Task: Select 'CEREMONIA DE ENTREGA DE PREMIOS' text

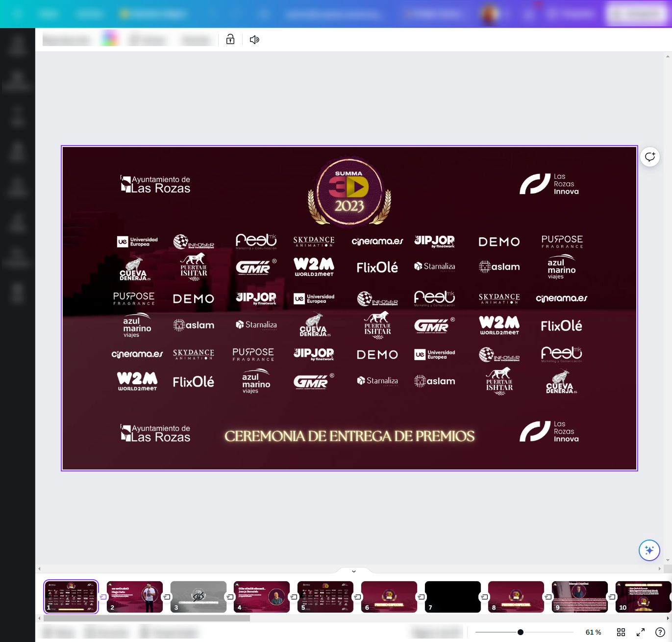Action: pyautogui.click(x=349, y=436)
